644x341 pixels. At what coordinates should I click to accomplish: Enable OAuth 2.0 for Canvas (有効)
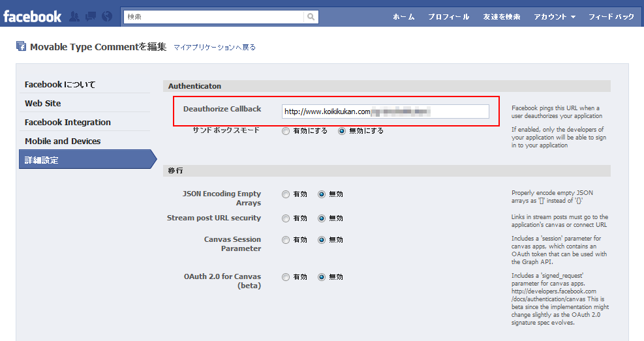tap(286, 277)
